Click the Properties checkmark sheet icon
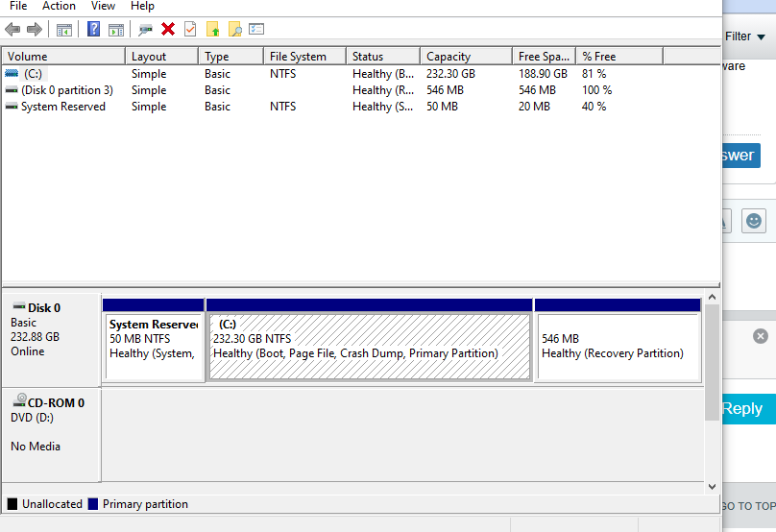776x532 pixels. [190, 29]
